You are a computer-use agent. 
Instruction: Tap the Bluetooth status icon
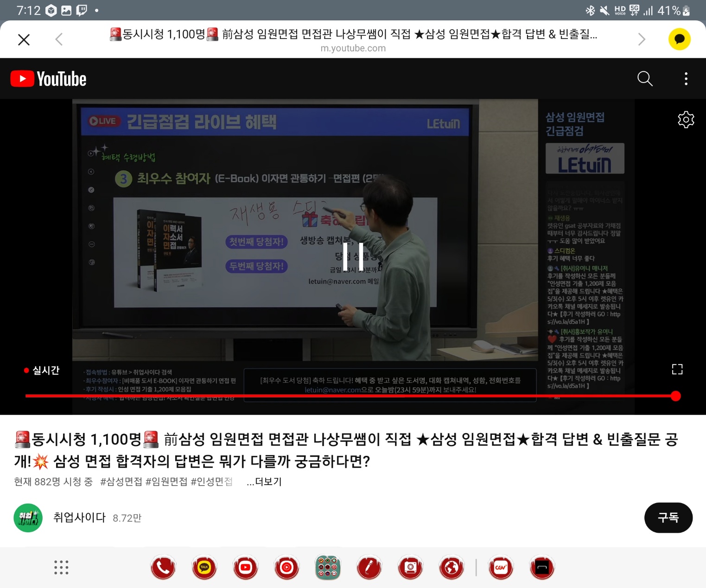590,11
